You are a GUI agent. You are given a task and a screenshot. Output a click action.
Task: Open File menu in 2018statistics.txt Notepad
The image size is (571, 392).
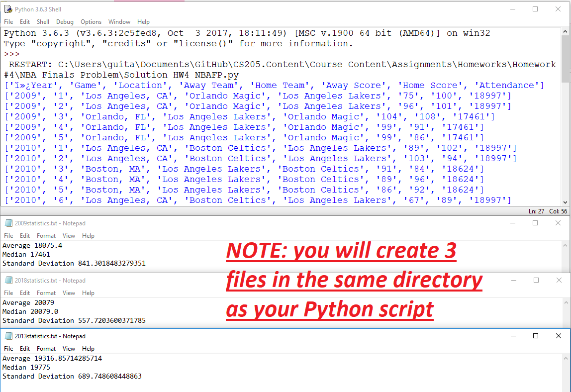point(8,293)
